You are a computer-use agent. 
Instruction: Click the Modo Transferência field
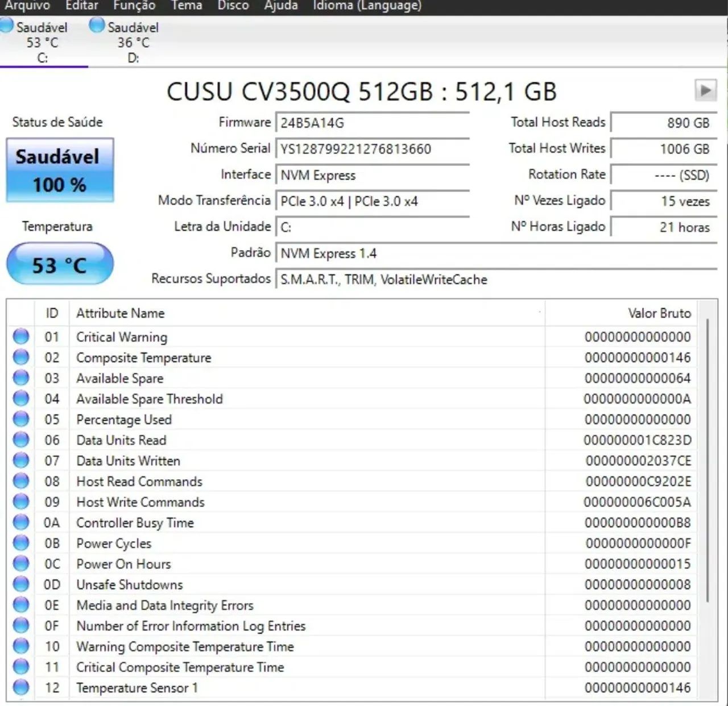(373, 201)
